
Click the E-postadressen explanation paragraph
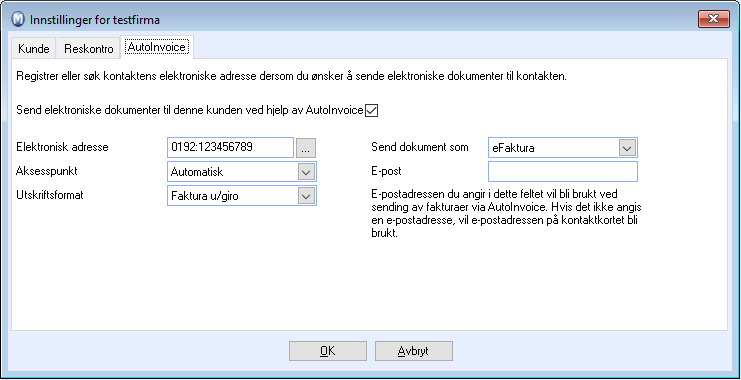506,214
